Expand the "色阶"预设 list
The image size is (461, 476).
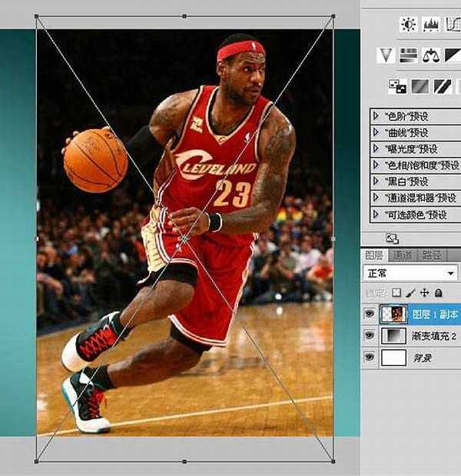[376, 116]
